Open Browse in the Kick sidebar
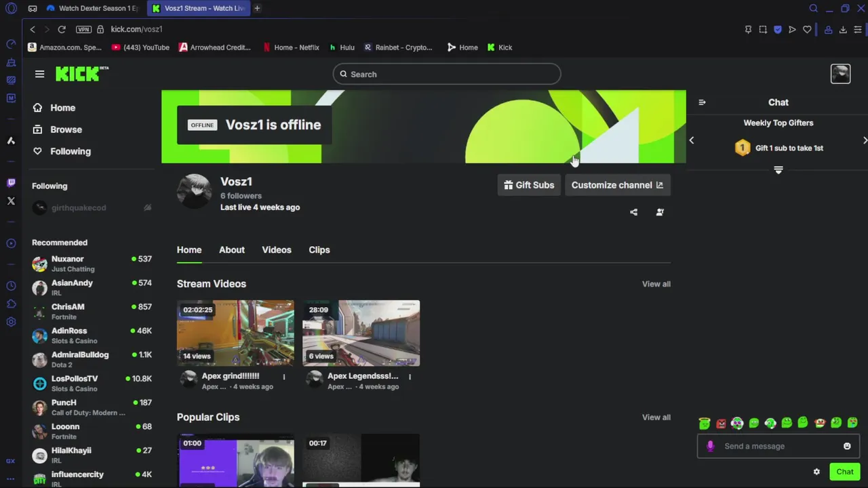 57,129
